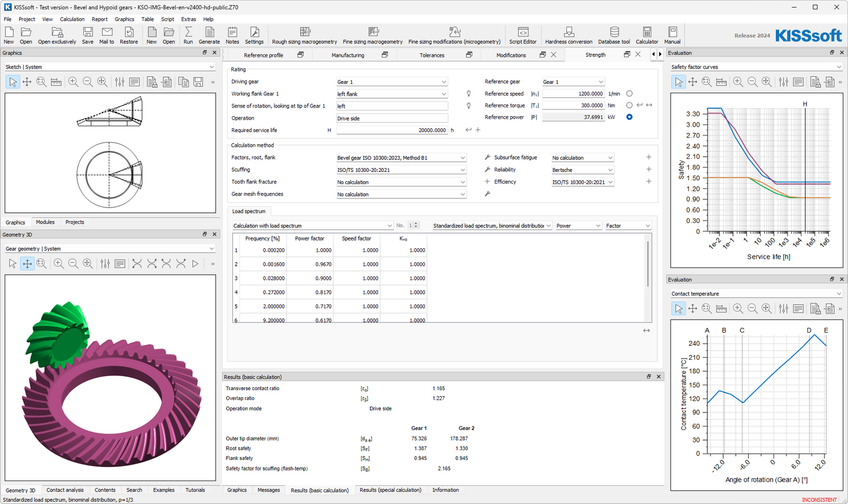The width and height of the screenshot is (848, 504).
Task: Select the Reference torque radio button
Action: (x=629, y=106)
